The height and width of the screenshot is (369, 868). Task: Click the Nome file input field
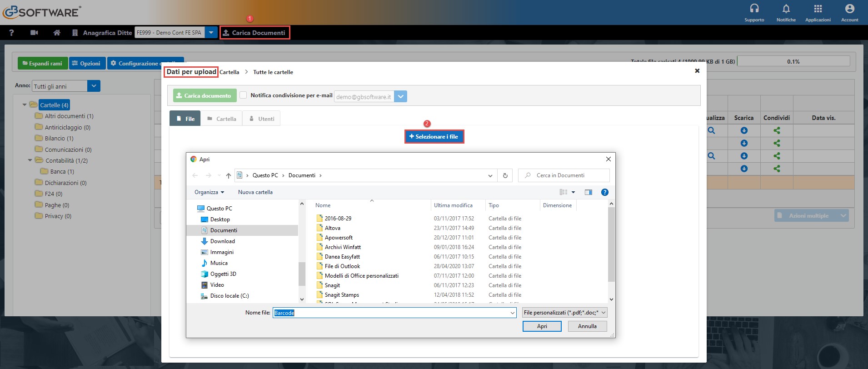tap(394, 313)
